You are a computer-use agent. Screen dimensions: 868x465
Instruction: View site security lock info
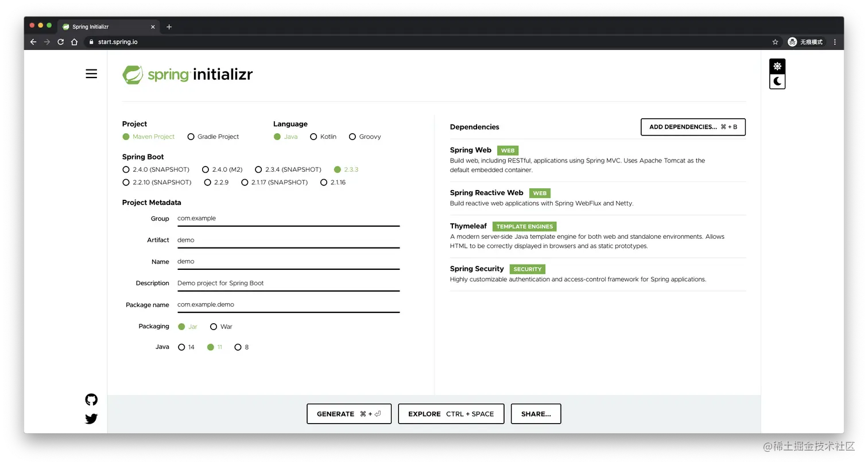click(90, 42)
